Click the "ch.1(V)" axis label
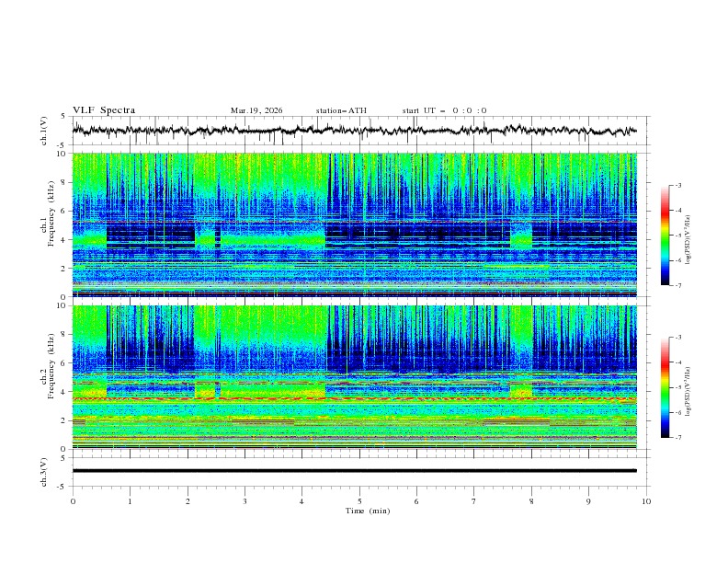Screen dimensions: 728x563 (x=44, y=131)
